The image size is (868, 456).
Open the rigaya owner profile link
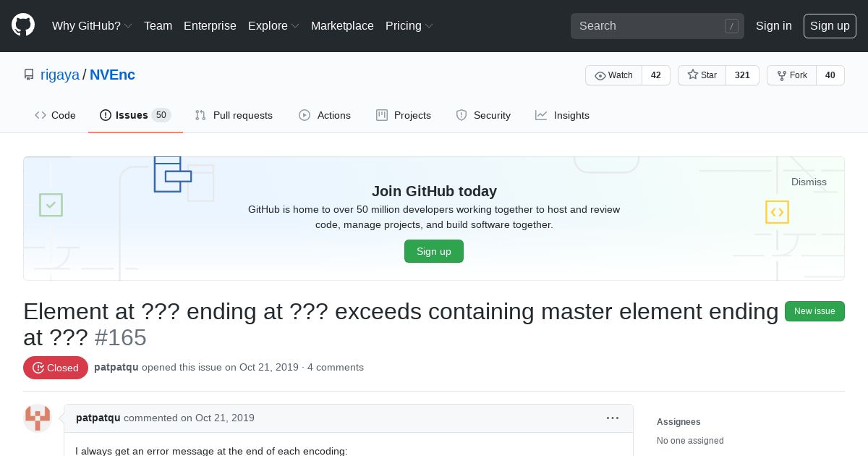click(60, 75)
